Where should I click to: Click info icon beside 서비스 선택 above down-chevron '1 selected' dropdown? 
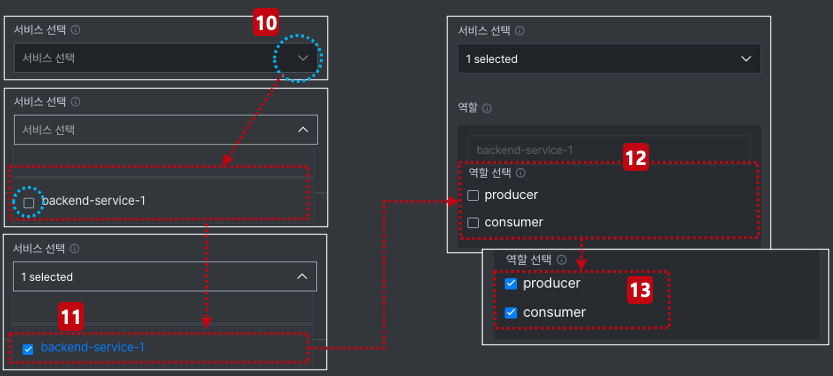(x=520, y=31)
